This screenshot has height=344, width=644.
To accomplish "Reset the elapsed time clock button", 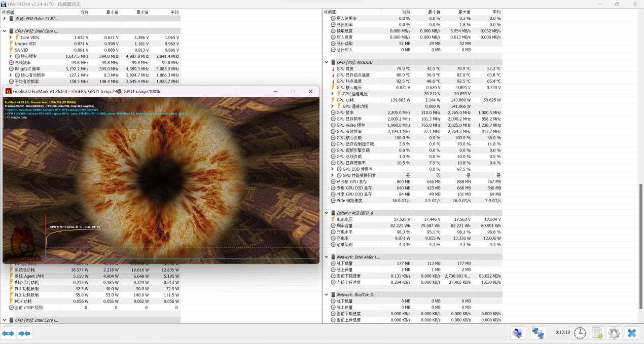I will tap(580, 333).
